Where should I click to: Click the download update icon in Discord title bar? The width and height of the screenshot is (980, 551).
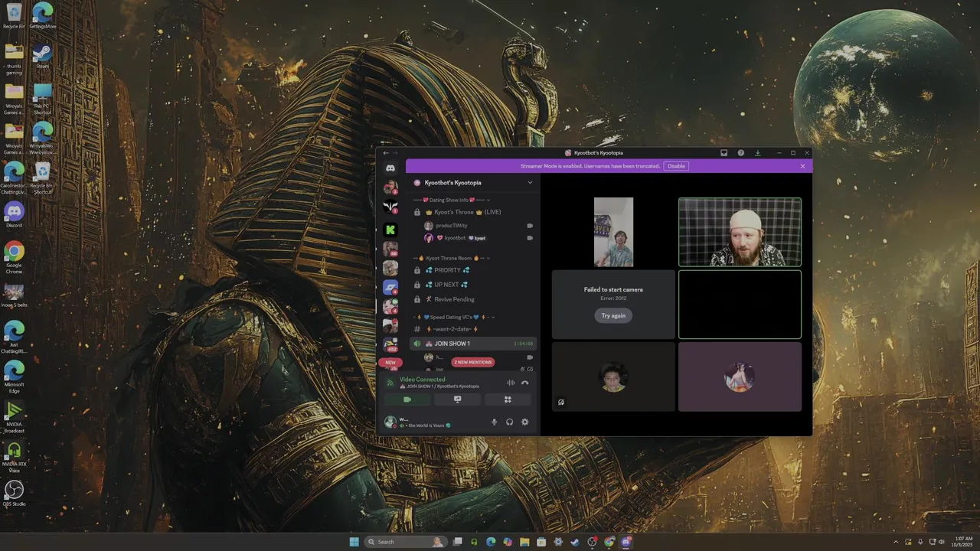[x=757, y=153]
